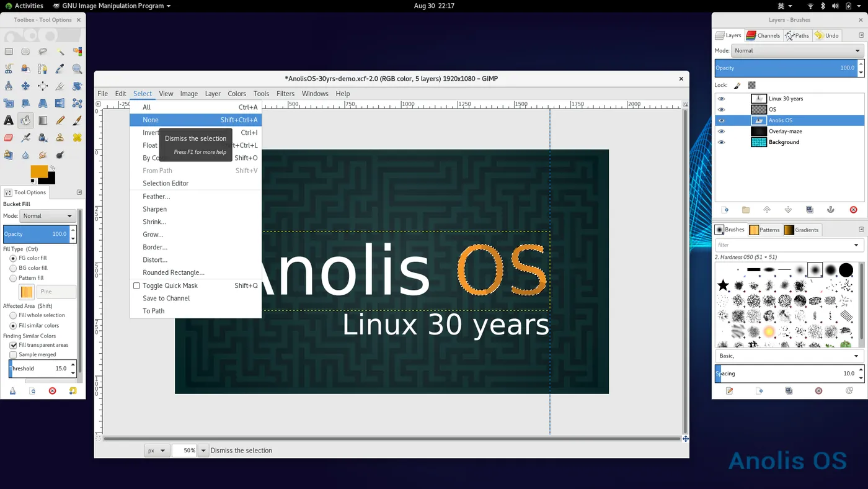Select the Scissors Select tool
The image size is (868, 489).
pyautogui.click(x=9, y=69)
